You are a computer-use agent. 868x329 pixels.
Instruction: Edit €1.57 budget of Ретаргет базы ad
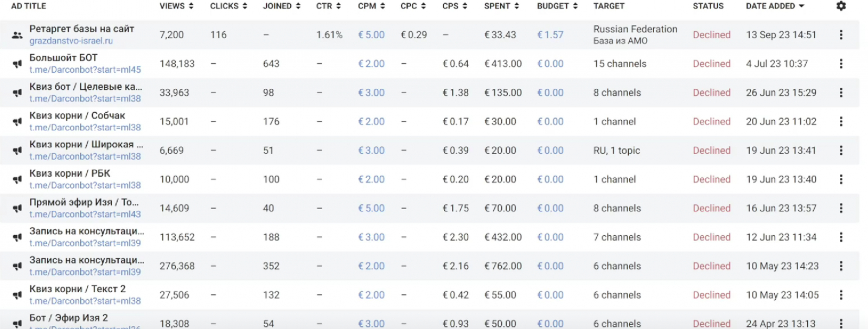[x=550, y=35]
